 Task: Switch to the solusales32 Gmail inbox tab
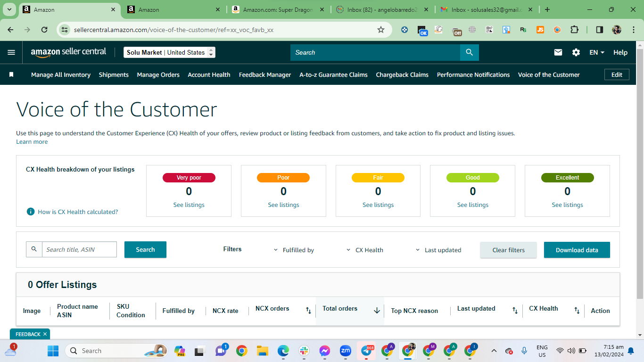point(486,9)
